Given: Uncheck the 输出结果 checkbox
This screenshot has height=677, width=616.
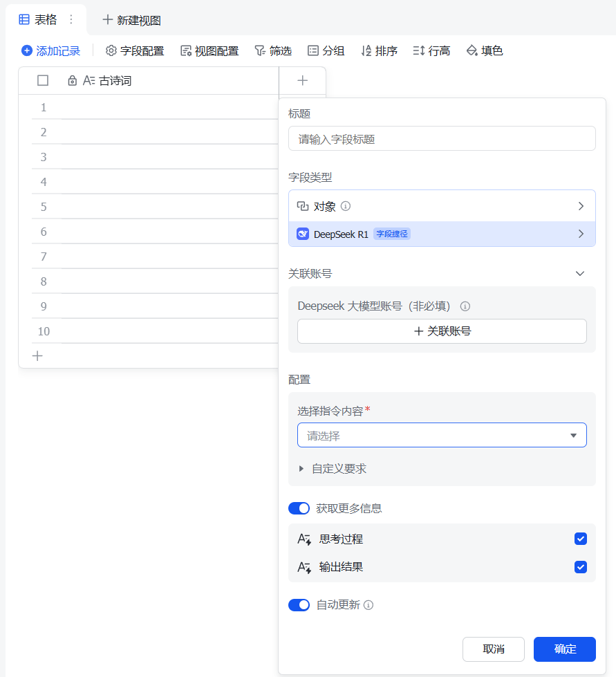Looking at the screenshot, I should point(581,567).
